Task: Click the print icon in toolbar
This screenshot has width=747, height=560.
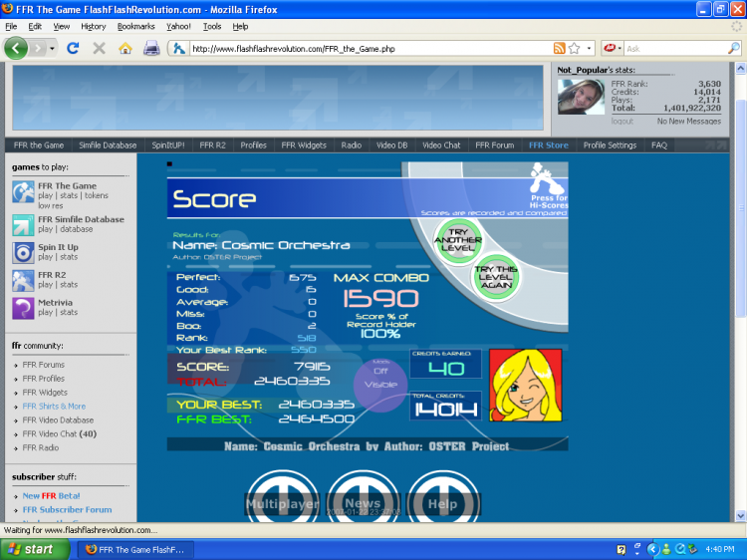Action: click(x=151, y=48)
